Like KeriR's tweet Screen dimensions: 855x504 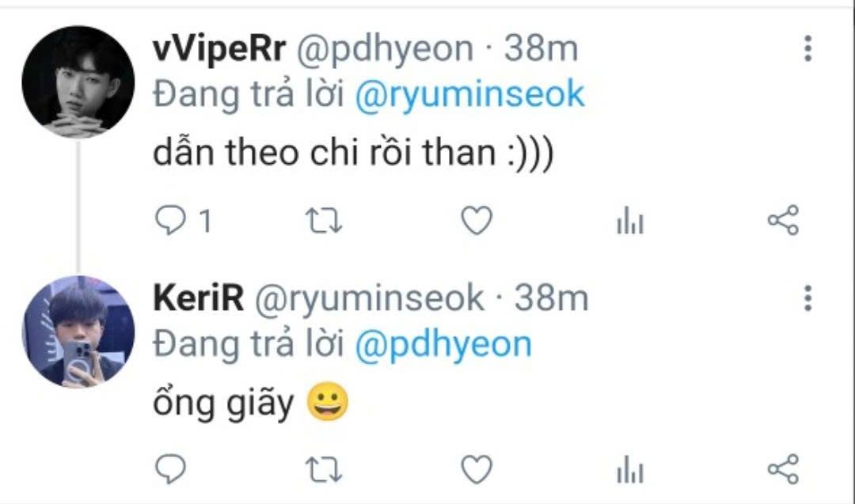(477, 470)
